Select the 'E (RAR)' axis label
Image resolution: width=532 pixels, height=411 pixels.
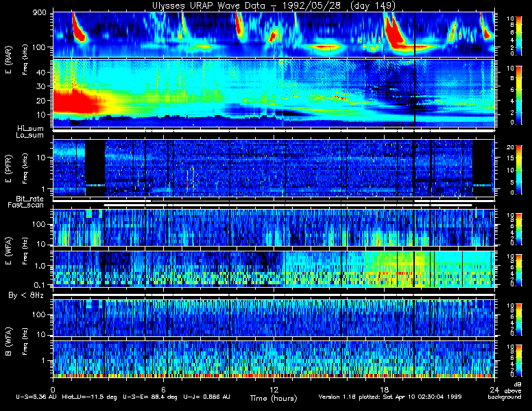click(x=8, y=60)
